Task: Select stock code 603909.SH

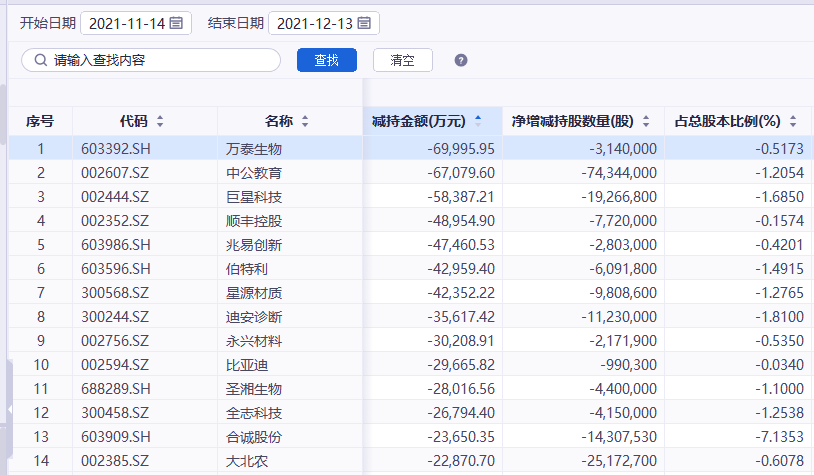Action: [116, 437]
